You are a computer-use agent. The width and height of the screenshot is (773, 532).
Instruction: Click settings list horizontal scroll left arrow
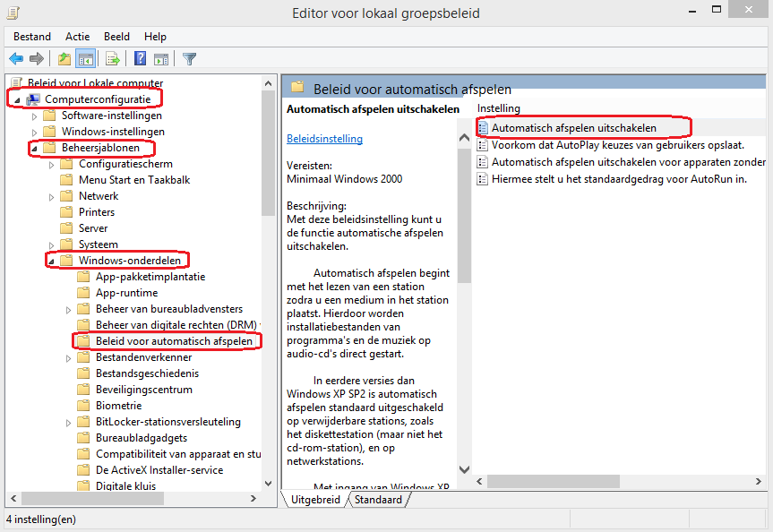tap(479, 481)
